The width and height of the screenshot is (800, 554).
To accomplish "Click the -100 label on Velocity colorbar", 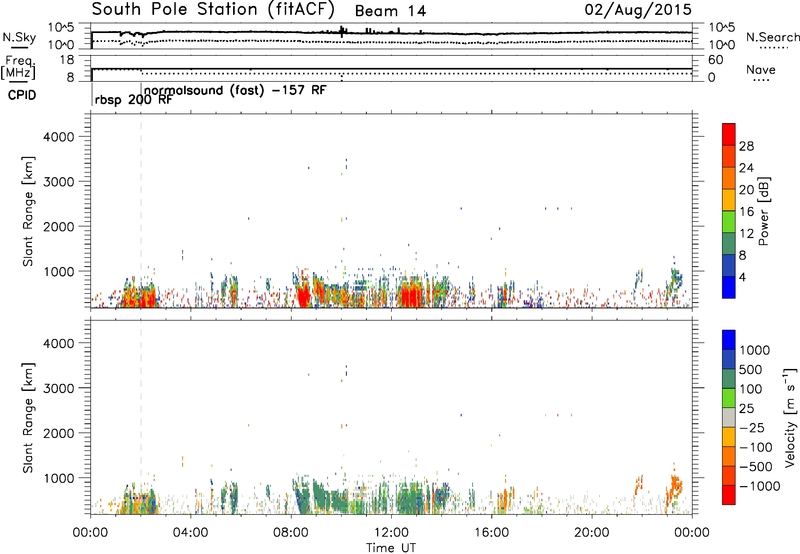I will (x=756, y=447).
